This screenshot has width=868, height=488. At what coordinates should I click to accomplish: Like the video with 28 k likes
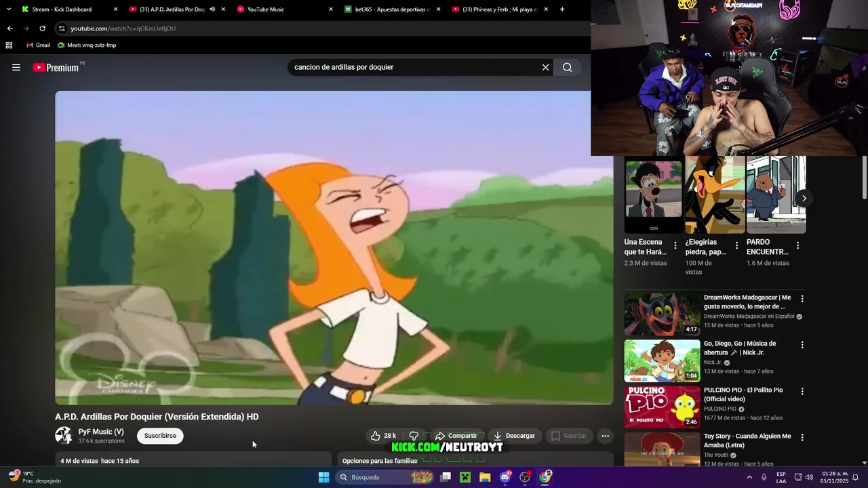tap(383, 436)
